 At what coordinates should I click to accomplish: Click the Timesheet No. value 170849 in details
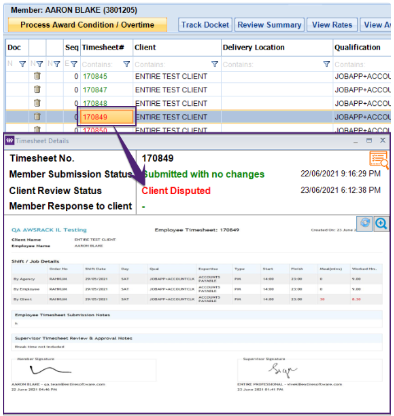click(x=158, y=158)
